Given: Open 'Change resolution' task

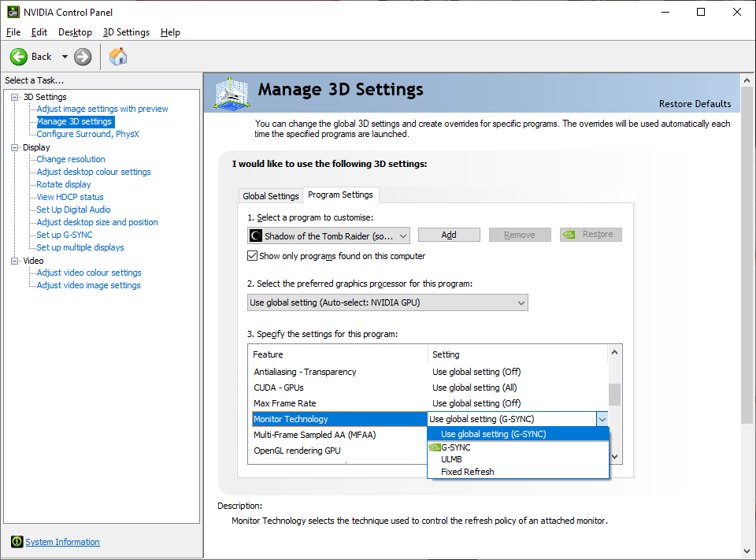Looking at the screenshot, I should click(x=71, y=159).
